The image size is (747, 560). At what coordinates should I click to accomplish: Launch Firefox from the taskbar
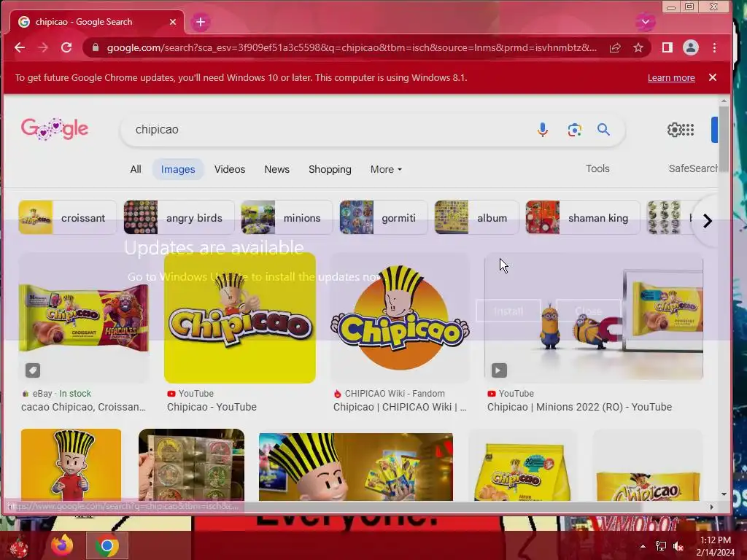coord(62,545)
